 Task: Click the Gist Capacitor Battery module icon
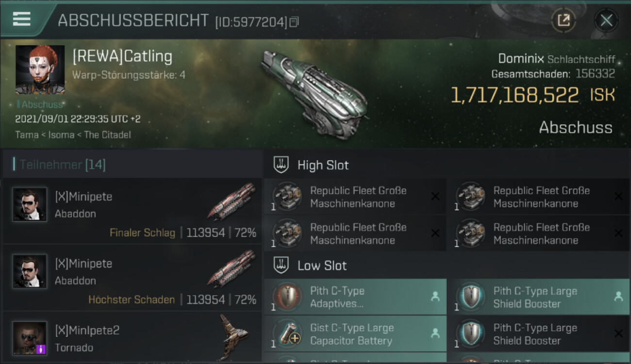point(287,334)
